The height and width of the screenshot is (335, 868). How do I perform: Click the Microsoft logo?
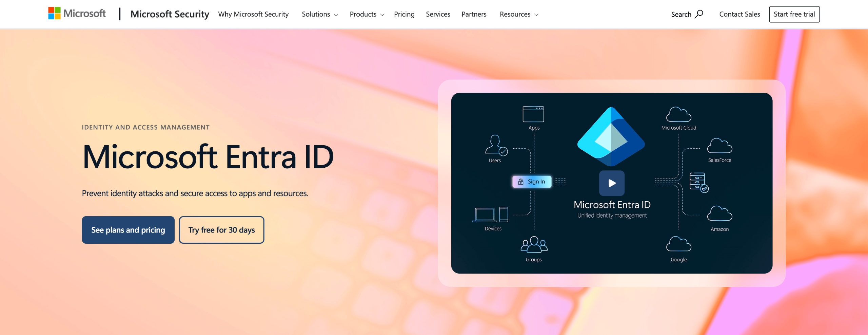[x=77, y=13]
